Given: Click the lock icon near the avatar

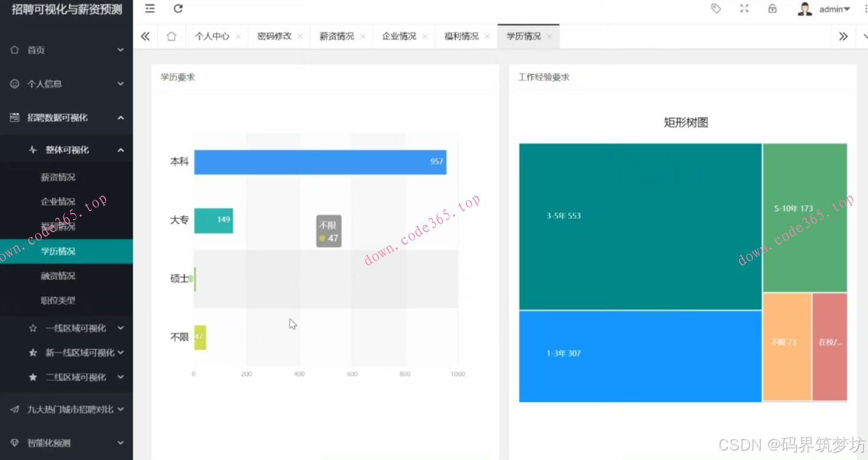Looking at the screenshot, I should coord(772,9).
